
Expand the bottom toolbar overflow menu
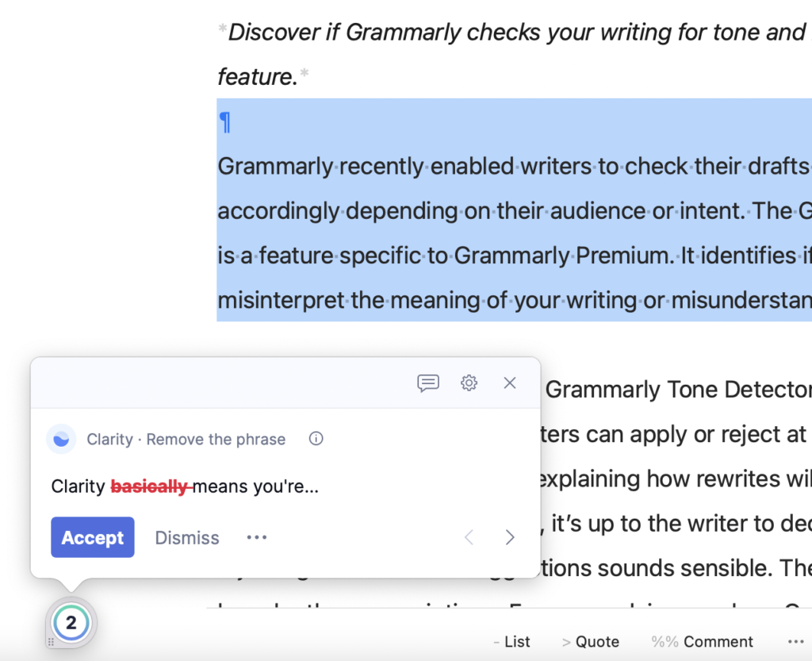(x=795, y=642)
